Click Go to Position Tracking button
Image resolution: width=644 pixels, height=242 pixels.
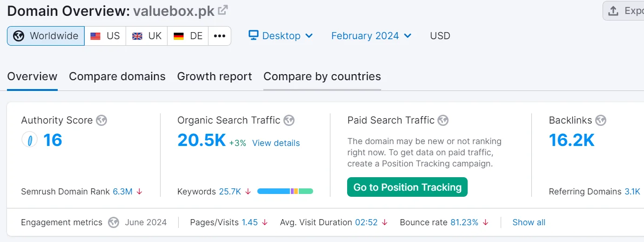[x=407, y=187]
